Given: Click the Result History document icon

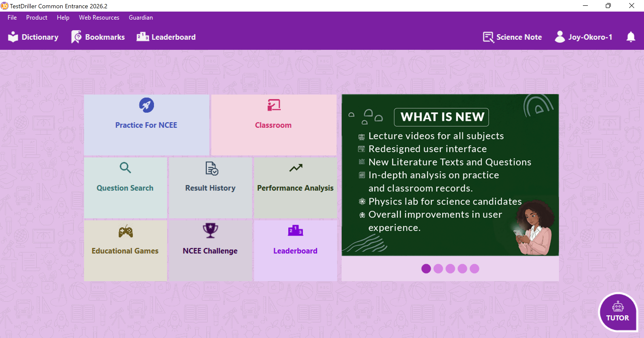Looking at the screenshot, I should coord(212,168).
